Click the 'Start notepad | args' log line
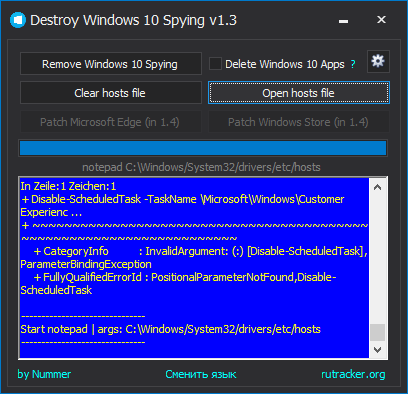Viewport: 408px width, 394px height. point(170,329)
